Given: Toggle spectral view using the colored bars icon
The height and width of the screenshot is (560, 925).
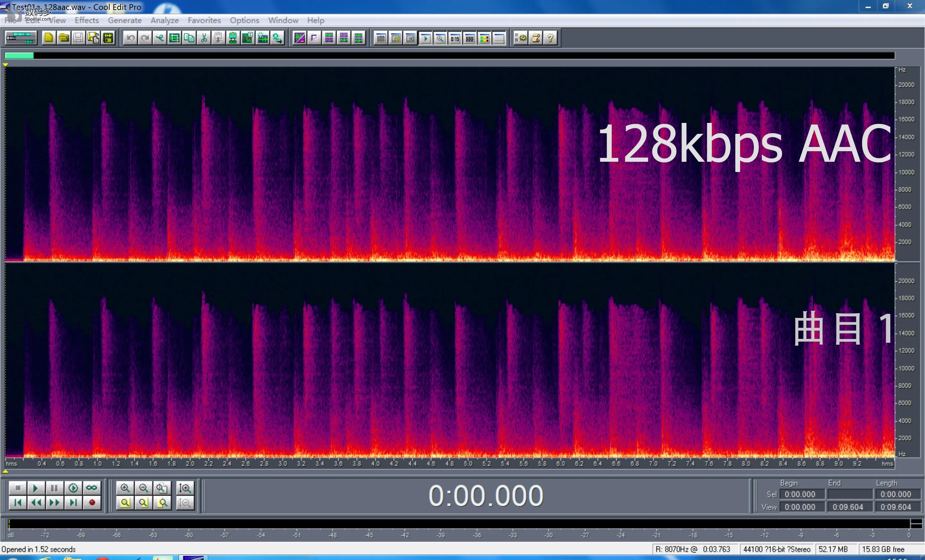Looking at the screenshot, I should pos(484,38).
